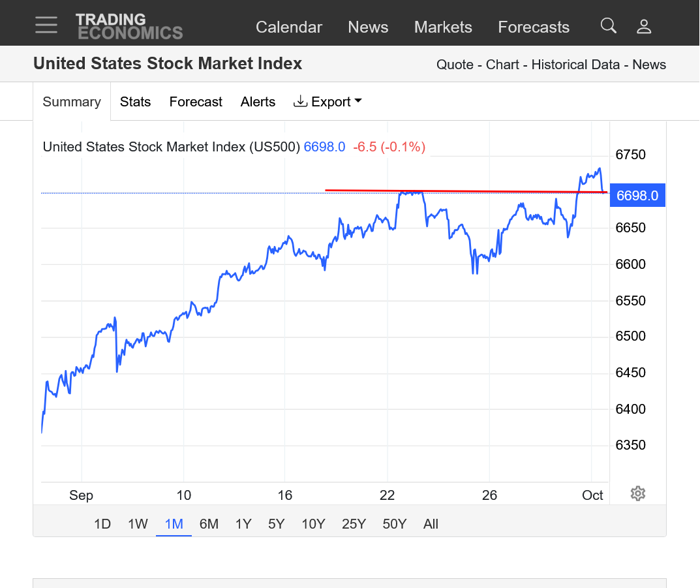The height and width of the screenshot is (588, 700).
Task: Open the user account icon
Action: 644,26
